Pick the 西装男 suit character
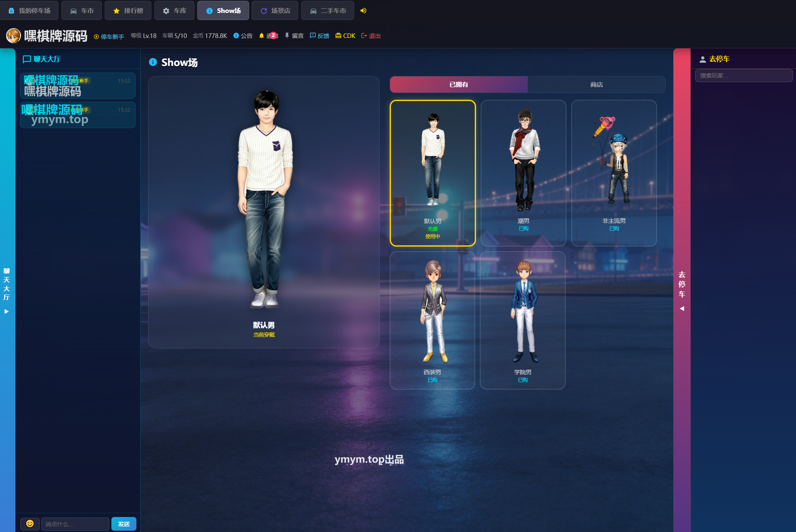796x532 pixels. tap(432, 320)
